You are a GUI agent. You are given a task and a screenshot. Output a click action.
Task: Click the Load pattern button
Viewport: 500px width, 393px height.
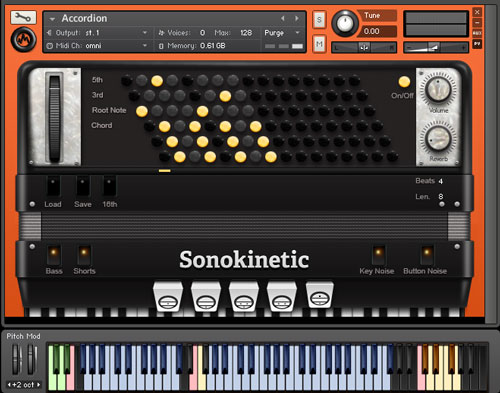click(53, 187)
